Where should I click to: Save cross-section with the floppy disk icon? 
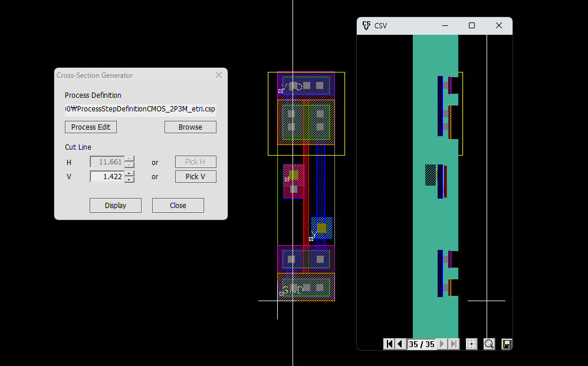click(507, 344)
